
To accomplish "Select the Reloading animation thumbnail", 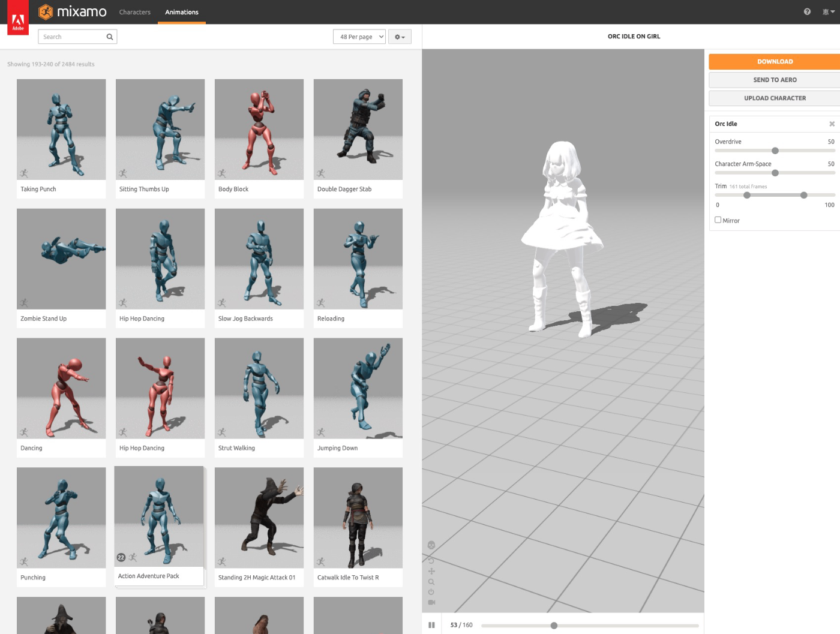I will [358, 259].
